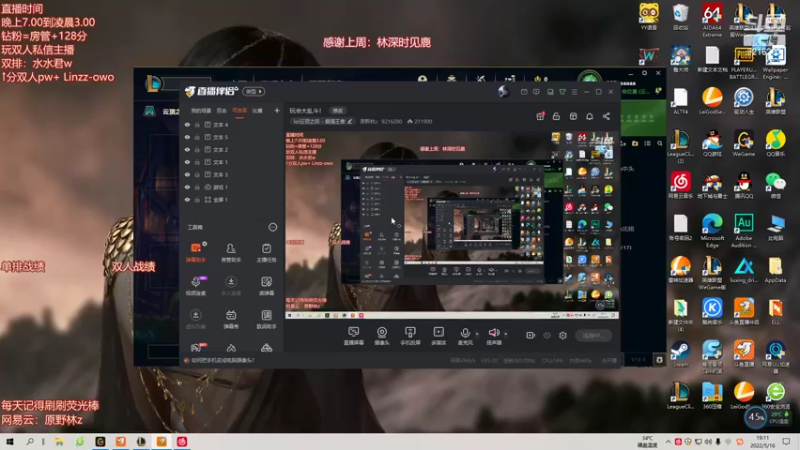Viewport: 800px width, 450px height.
Task: Click the preview thumbnail of the stream
Action: coord(452,226)
